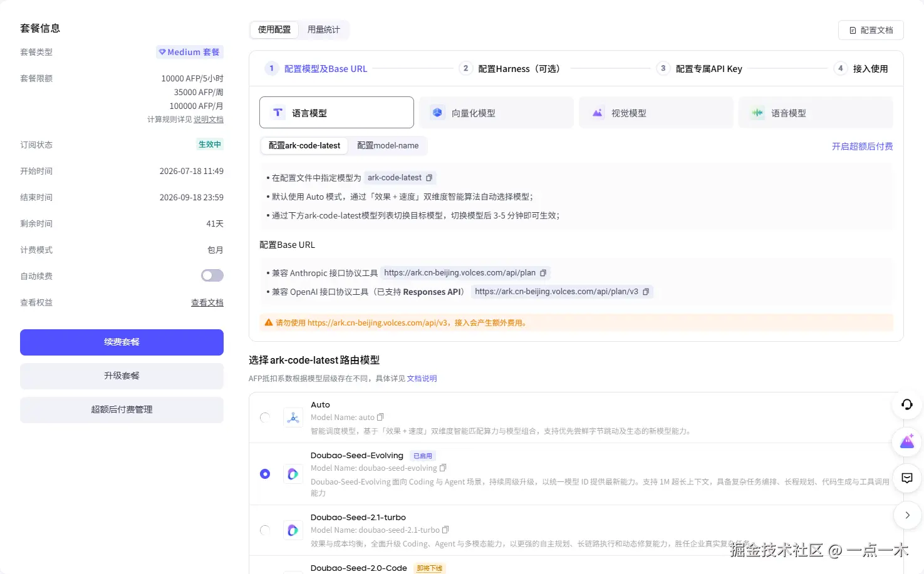This screenshot has width=924, height=574.
Task: Select the Doubao-Seed-2.1-turbo radio button
Action: (x=265, y=530)
